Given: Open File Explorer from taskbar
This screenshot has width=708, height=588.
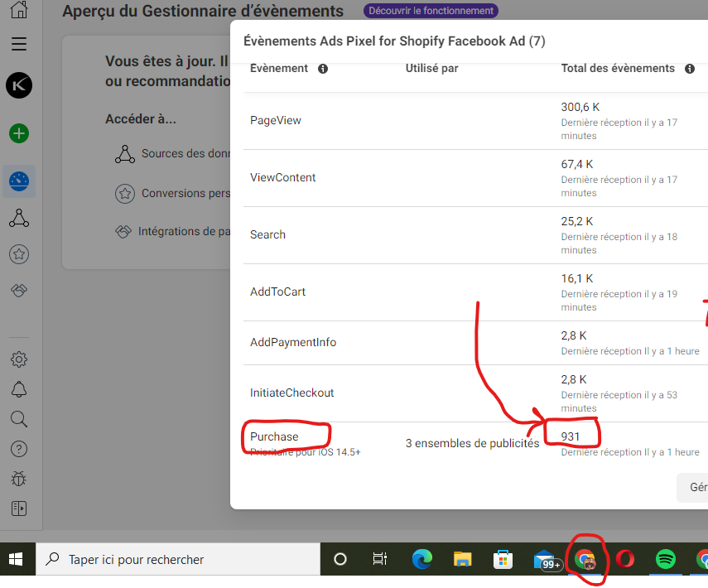Looking at the screenshot, I should point(462,560).
